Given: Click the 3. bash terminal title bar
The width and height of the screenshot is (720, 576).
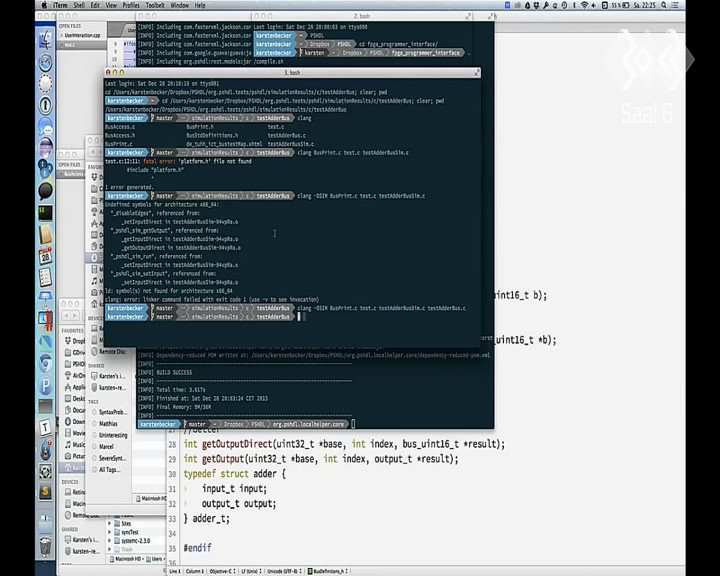Looking at the screenshot, I should click(x=292, y=72).
